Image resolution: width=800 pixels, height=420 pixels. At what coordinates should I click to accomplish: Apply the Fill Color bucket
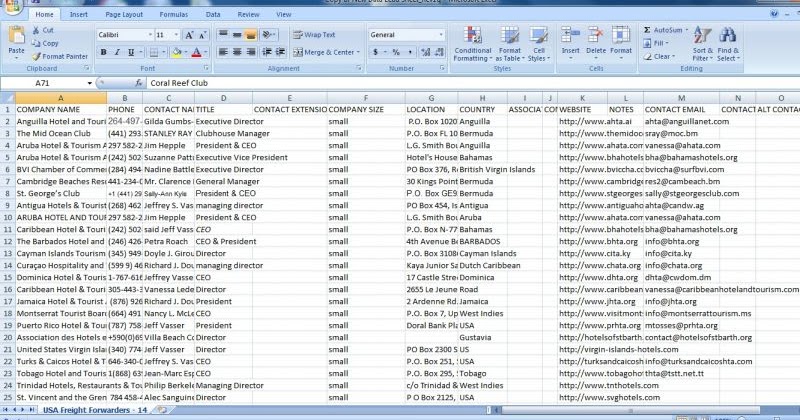[x=177, y=52]
